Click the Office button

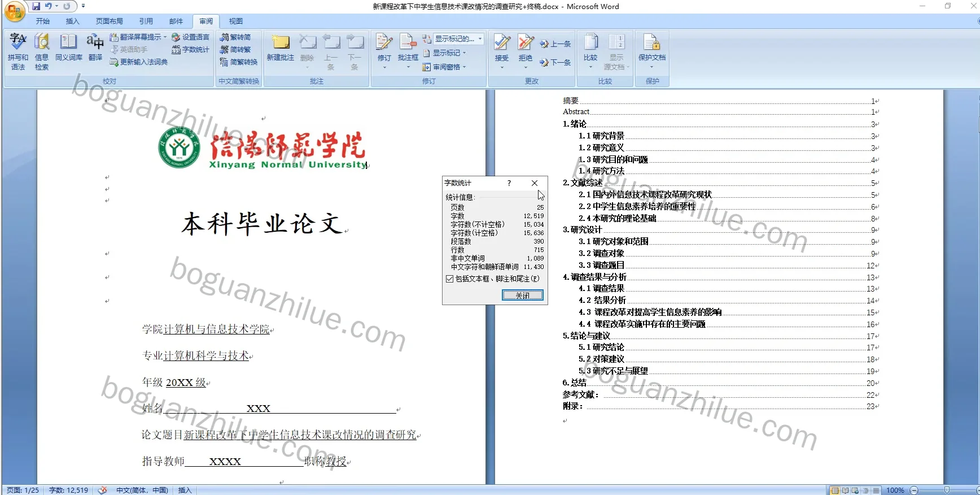[15, 11]
